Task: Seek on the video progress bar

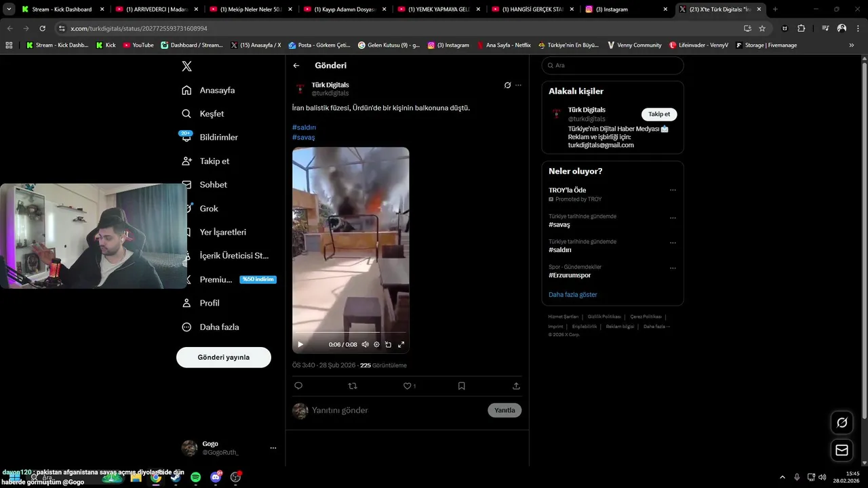Action: click(x=351, y=333)
